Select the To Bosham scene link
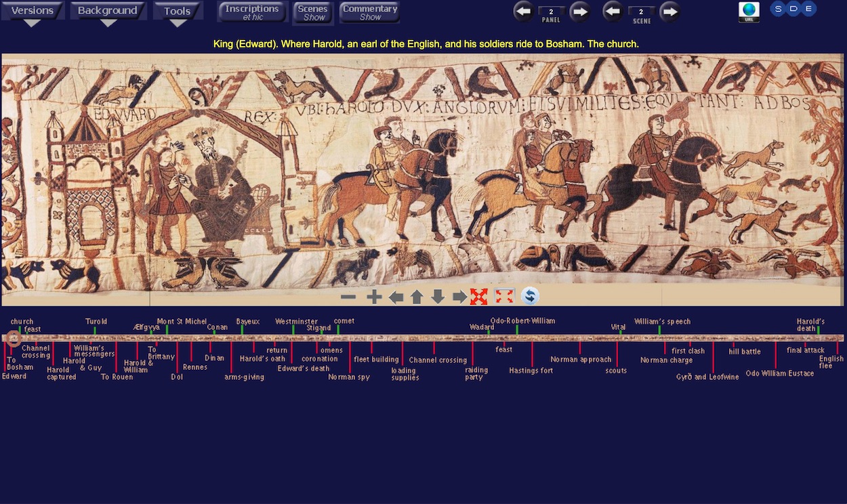847x504 pixels. 20,364
